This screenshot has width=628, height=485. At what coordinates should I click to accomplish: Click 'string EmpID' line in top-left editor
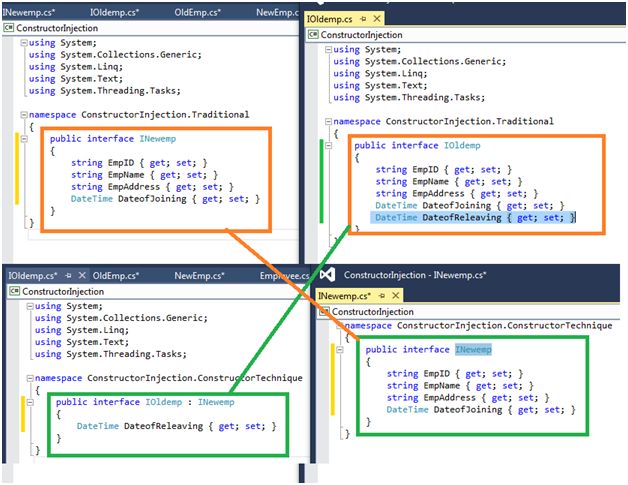tap(139, 163)
